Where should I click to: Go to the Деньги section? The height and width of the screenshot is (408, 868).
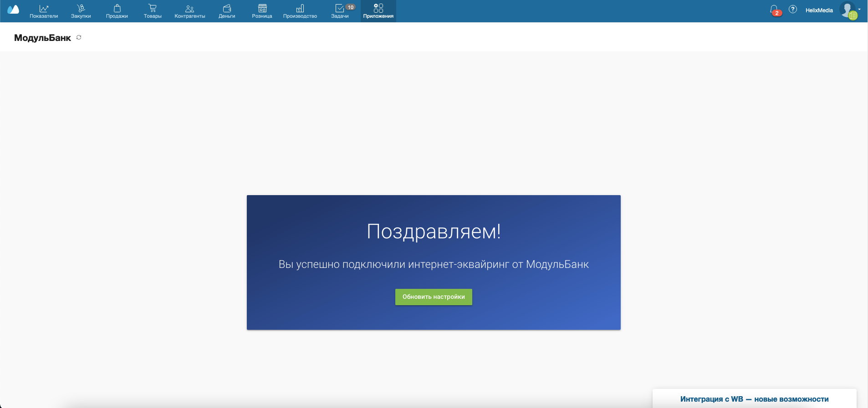(227, 11)
